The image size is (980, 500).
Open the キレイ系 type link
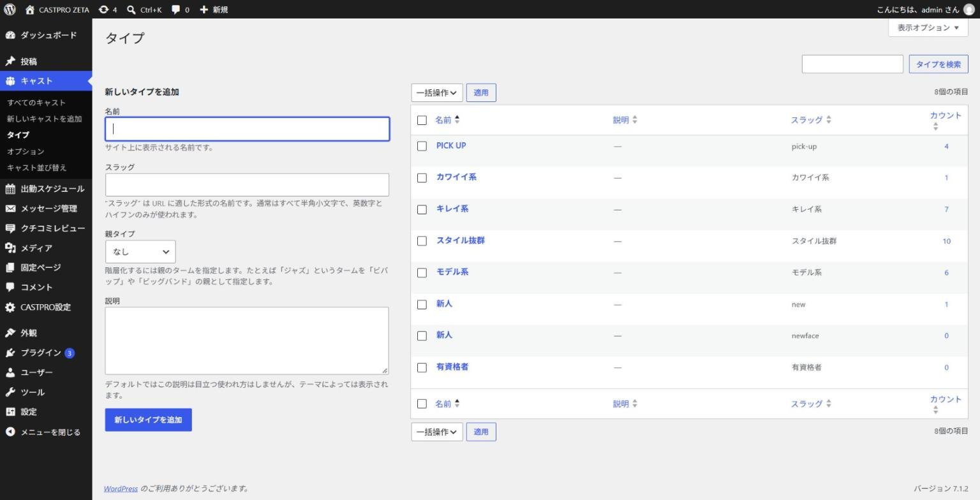point(452,209)
